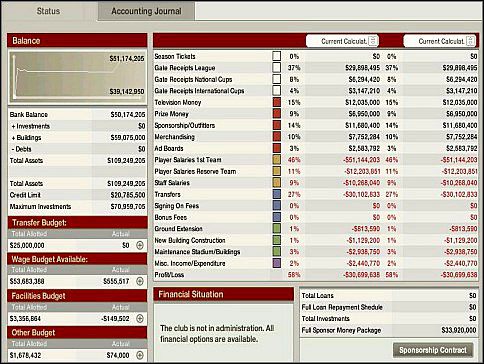Click plus icon next to Transfer Budget actual

pos(140,245)
